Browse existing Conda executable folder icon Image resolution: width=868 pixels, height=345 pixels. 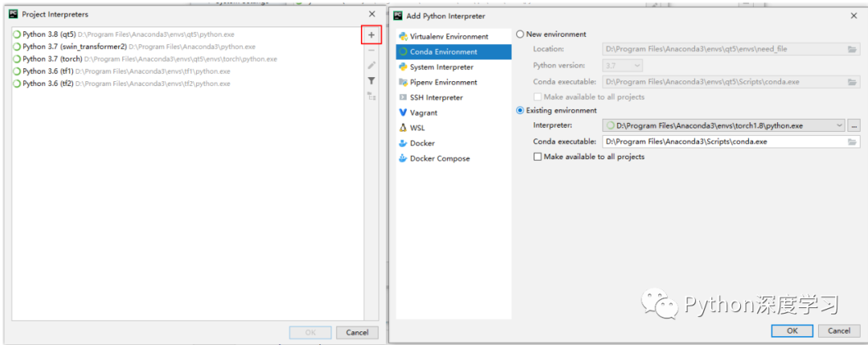click(x=853, y=142)
